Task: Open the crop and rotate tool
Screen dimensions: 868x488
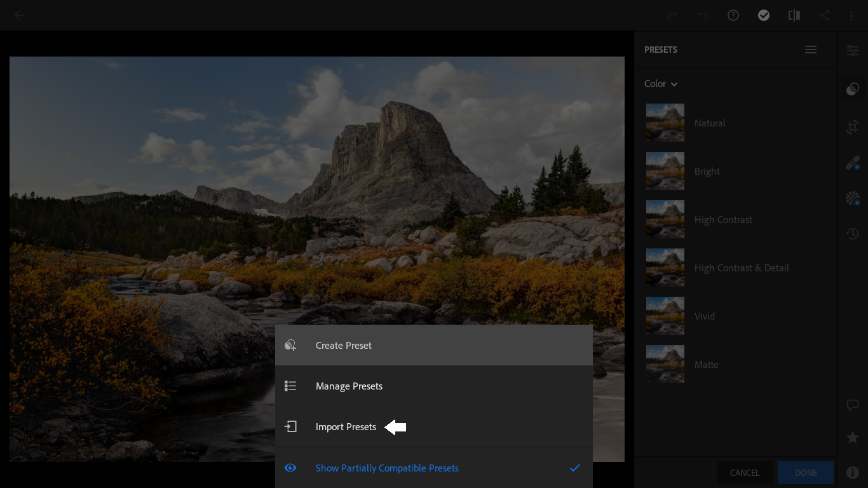Action: tap(853, 128)
